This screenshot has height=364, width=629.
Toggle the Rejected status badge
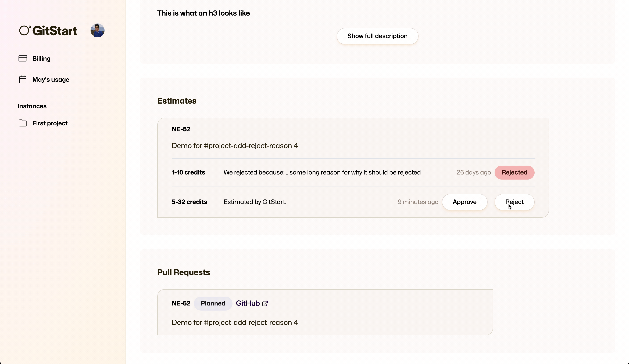tap(514, 172)
